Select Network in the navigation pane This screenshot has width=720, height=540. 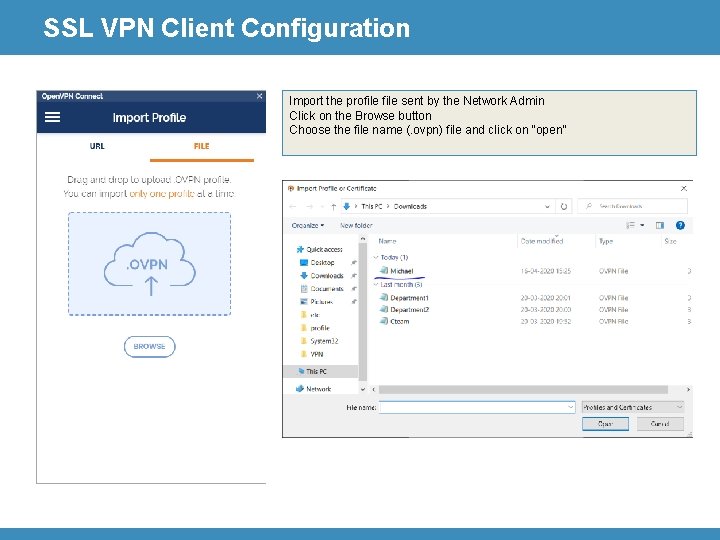[x=314, y=389]
